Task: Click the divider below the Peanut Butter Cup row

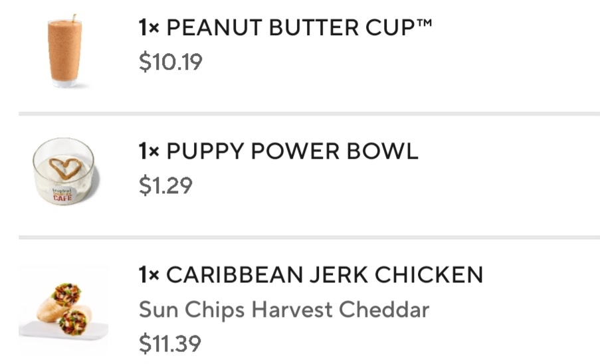Action: [309, 114]
